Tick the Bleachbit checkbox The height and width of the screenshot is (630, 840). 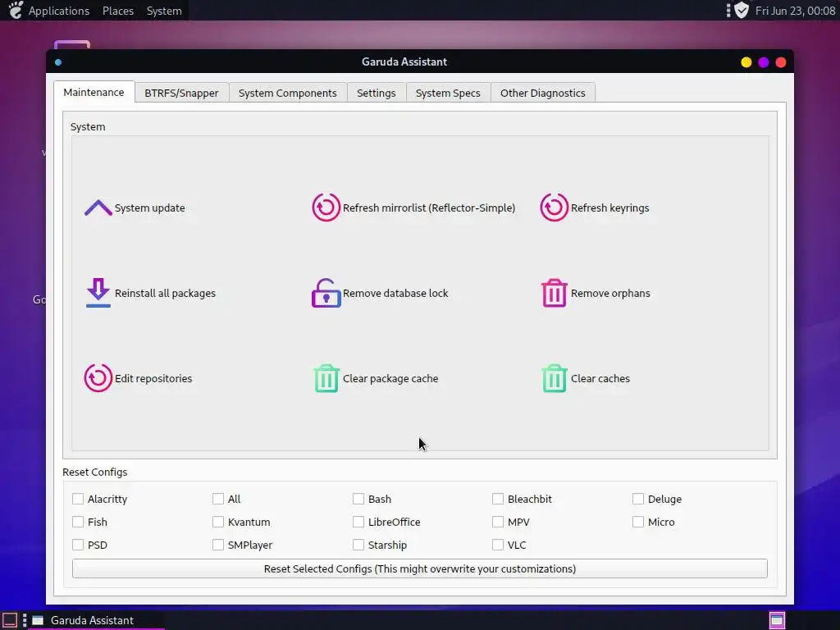(x=498, y=499)
